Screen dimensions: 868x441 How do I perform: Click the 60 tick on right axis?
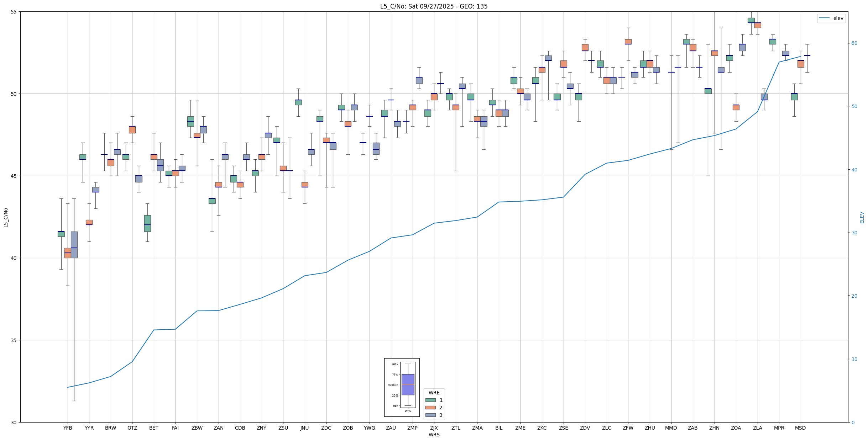pyautogui.click(x=854, y=43)
